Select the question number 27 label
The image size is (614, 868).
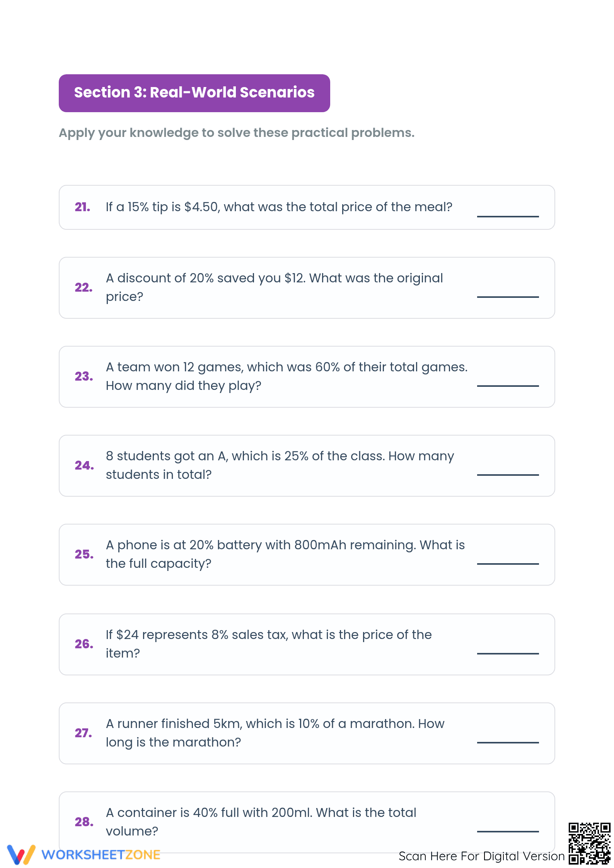[84, 733]
